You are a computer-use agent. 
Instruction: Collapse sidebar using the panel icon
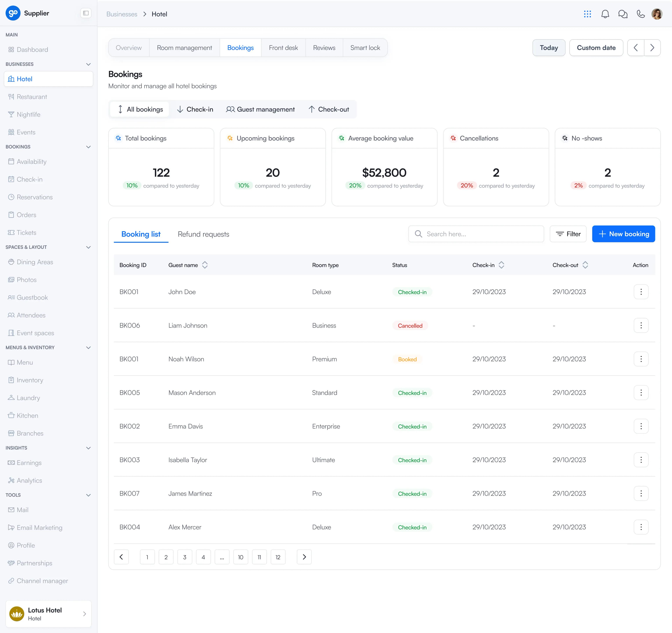tap(86, 13)
